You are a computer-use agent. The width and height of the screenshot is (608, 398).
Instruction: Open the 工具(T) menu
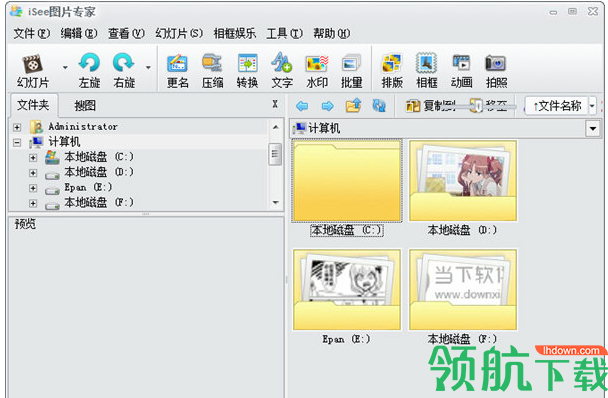[284, 34]
